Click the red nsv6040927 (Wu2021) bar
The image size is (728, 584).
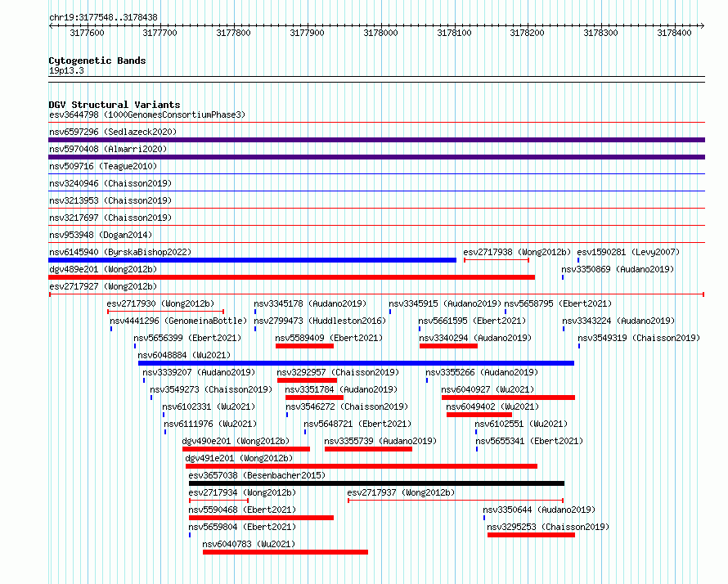click(x=508, y=398)
